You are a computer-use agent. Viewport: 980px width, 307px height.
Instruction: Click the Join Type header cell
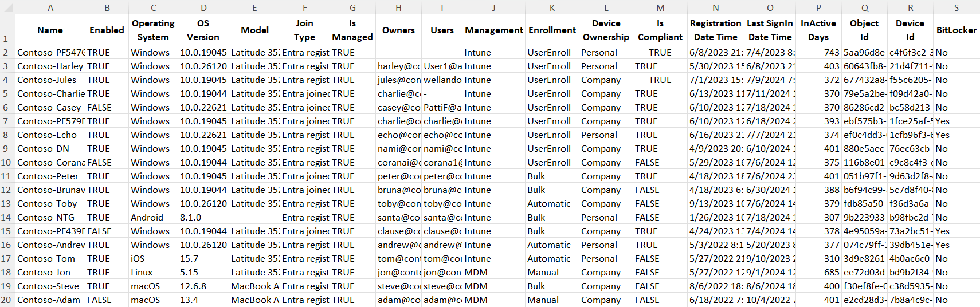coord(305,30)
